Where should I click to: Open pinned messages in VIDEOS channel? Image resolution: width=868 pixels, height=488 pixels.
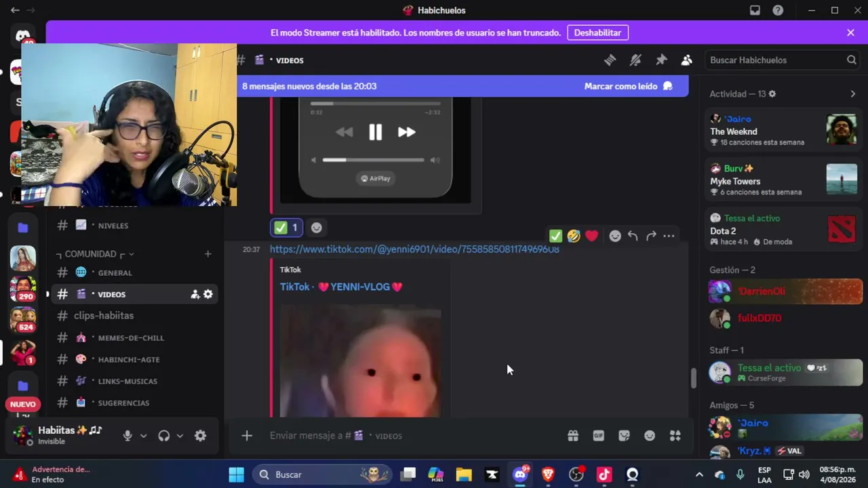point(661,60)
